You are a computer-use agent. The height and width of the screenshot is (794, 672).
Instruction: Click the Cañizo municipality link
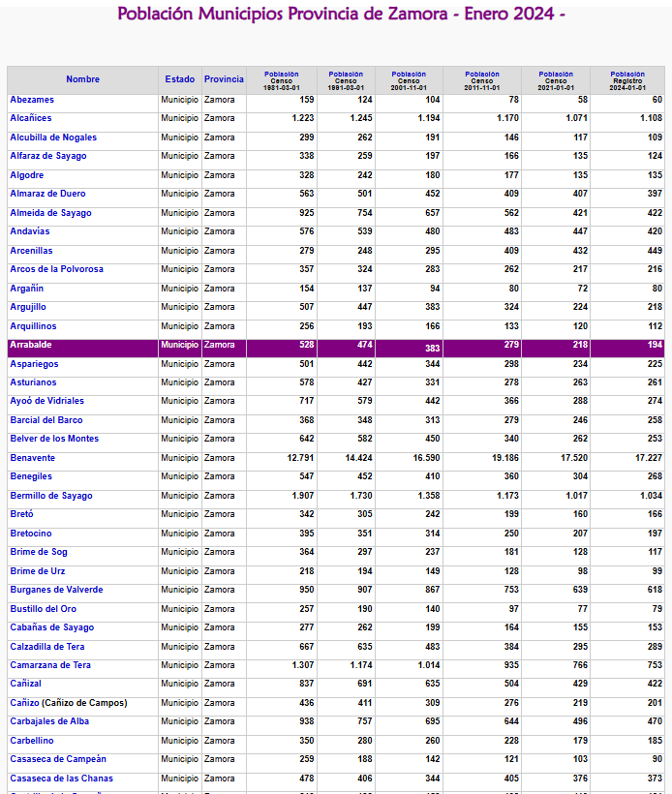pyautogui.click(x=25, y=703)
